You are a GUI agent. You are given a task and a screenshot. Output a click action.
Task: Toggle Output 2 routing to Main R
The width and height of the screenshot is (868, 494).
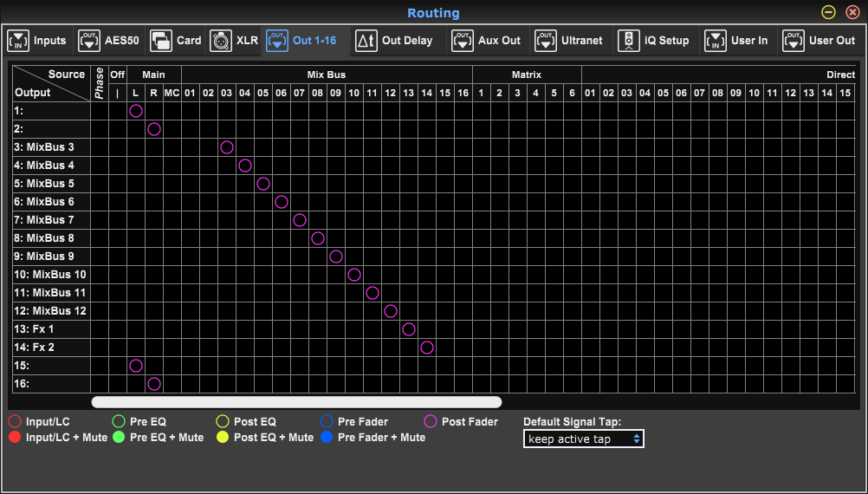[154, 129]
